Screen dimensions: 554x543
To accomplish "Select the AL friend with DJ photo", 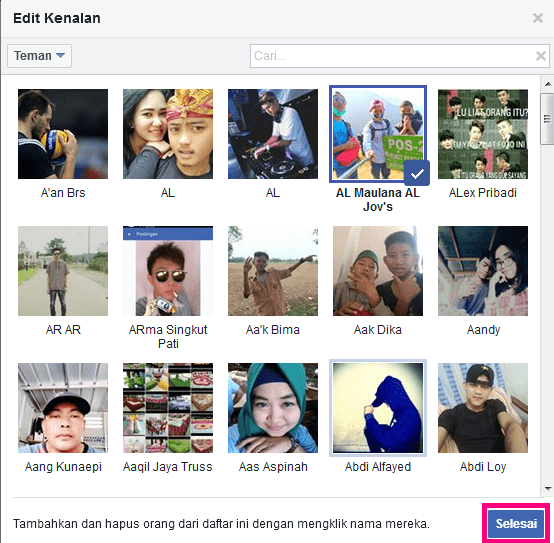I will [x=273, y=134].
